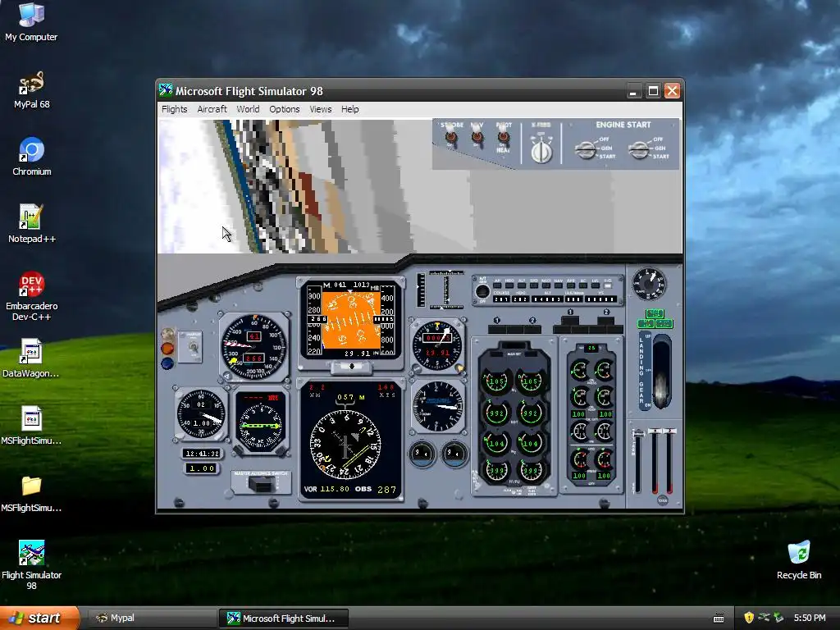Click the digital clock readout 12:41:32
The height and width of the screenshot is (630, 840).
[202, 453]
